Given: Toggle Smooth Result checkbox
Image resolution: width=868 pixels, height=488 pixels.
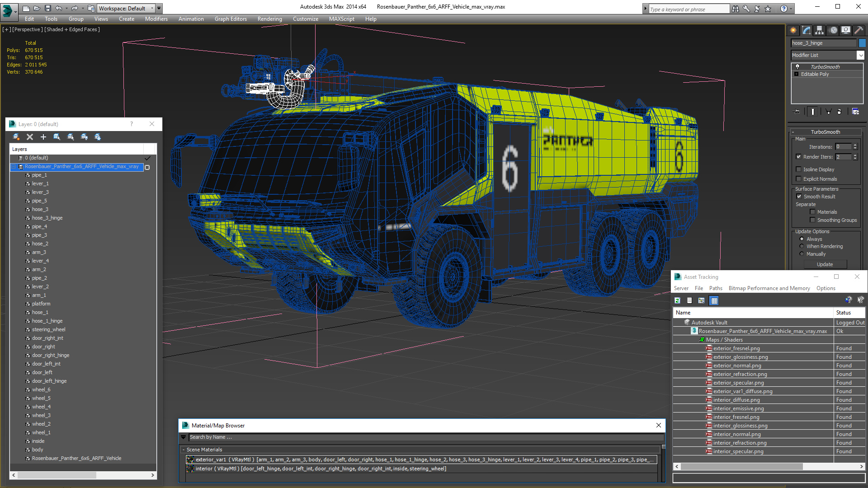Looking at the screenshot, I should [x=799, y=197].
